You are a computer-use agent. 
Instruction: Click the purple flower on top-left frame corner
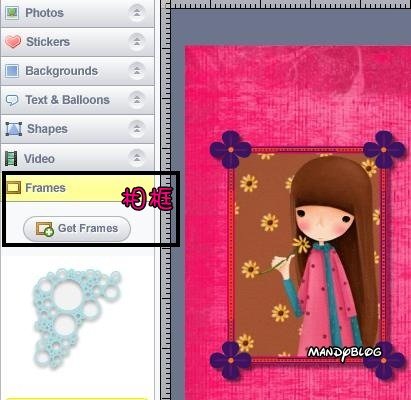pyautogui.click(x=230, y=149)
